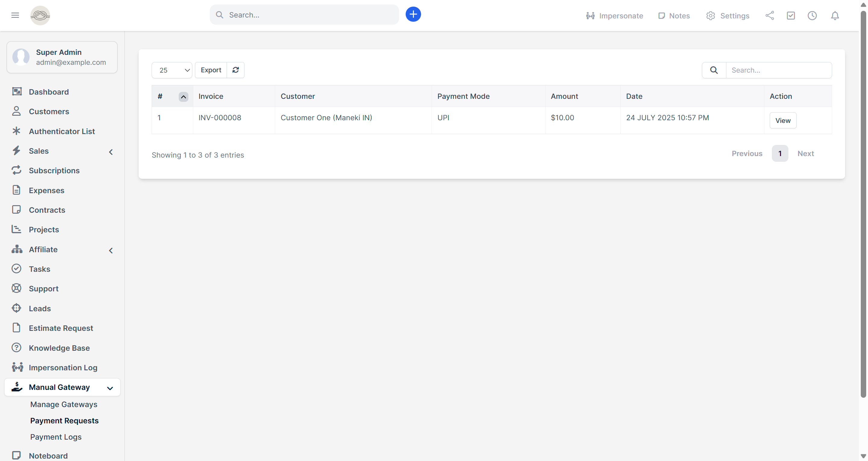Focus the global Search field
This screenshot has width=868, height=461.
[x=304, y=15]
